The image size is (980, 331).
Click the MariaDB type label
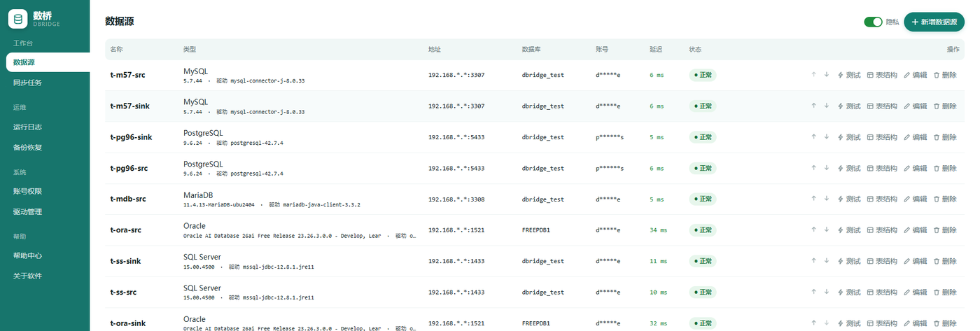(x=197, y=195)
